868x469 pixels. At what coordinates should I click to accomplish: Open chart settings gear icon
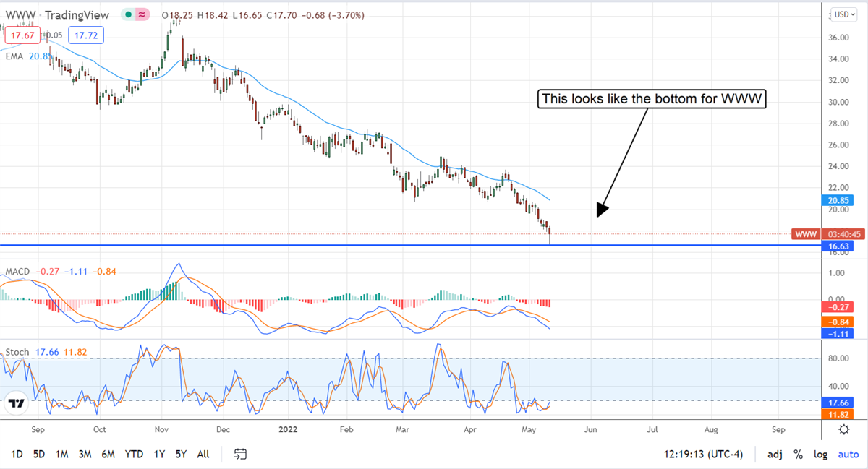click(x=843, y=429)
